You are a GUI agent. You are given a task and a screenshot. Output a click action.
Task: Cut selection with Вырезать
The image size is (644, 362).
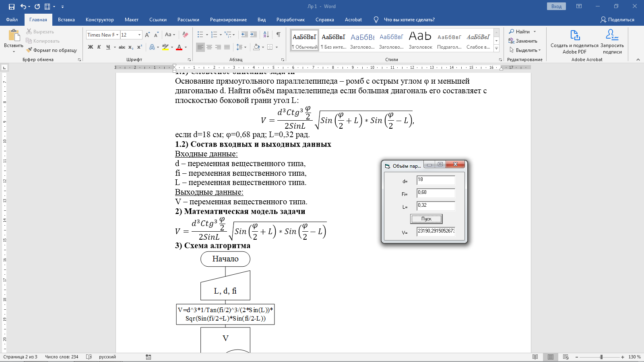[x=40, y=31]
